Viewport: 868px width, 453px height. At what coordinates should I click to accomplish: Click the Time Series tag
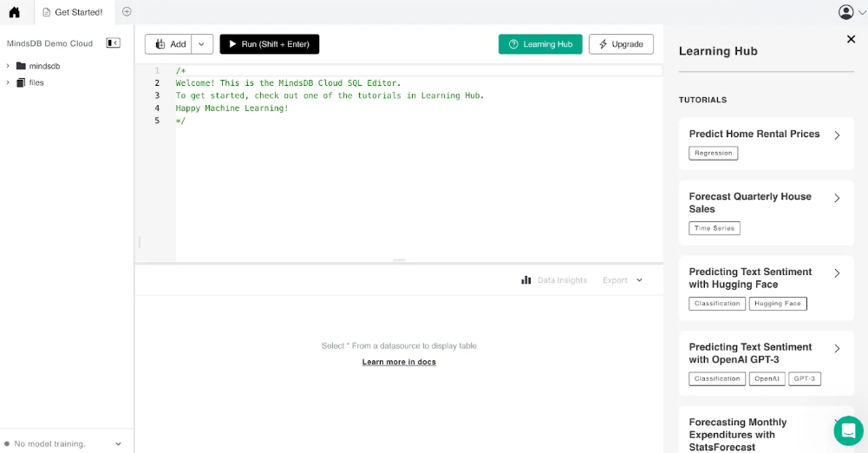[x=715, y=228]
